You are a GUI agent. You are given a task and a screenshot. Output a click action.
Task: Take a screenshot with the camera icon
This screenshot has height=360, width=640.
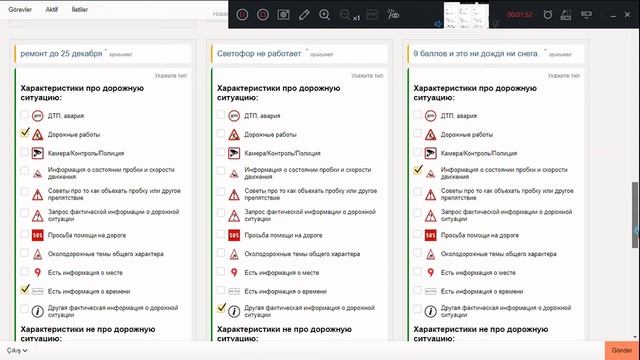click(x=283, y=15)
